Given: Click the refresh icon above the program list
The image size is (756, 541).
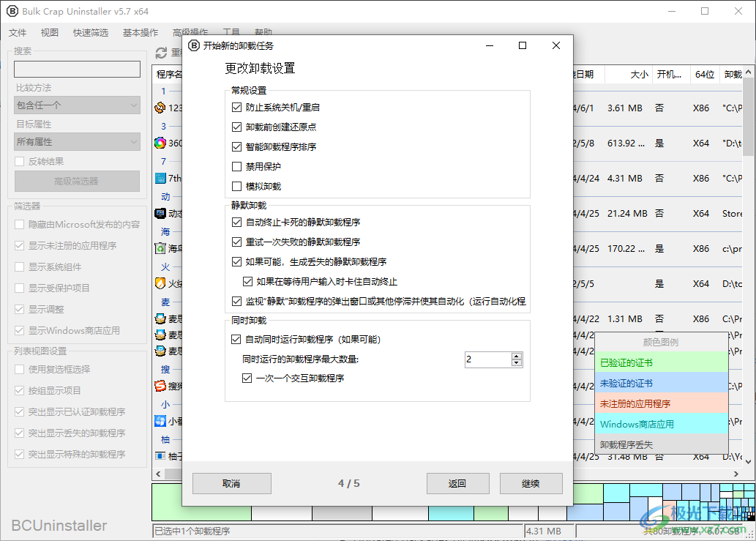Looking at the screenshot, I should coord(162,51).
